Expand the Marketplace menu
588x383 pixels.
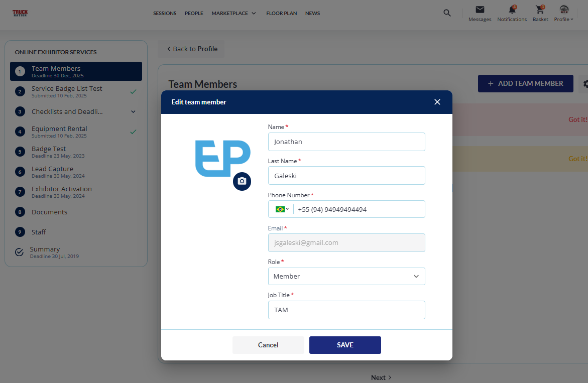tap(233, 13)
